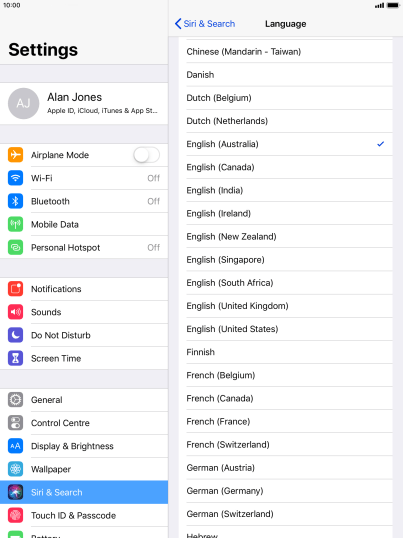Select French (France) language option
The height and width of the screenshot is (538, 403).
coord(285,422)
